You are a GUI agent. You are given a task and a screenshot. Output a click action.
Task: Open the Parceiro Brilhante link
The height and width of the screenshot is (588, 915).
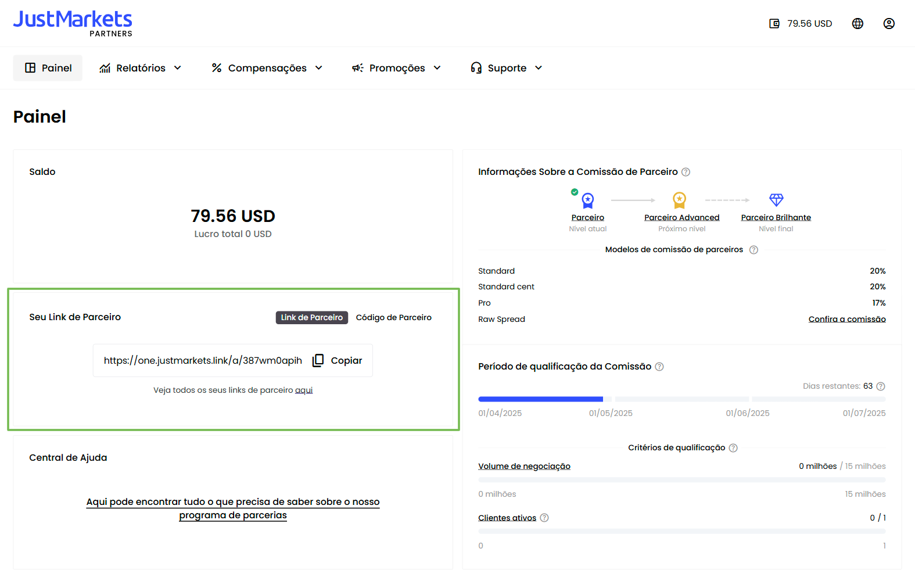[x=776, y=218]
